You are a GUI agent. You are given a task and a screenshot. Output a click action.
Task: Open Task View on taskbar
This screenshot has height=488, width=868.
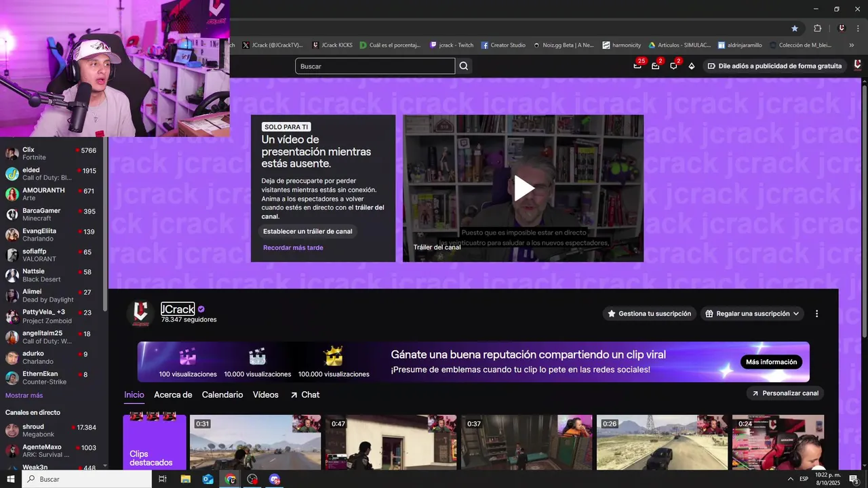tap(163, 479)
